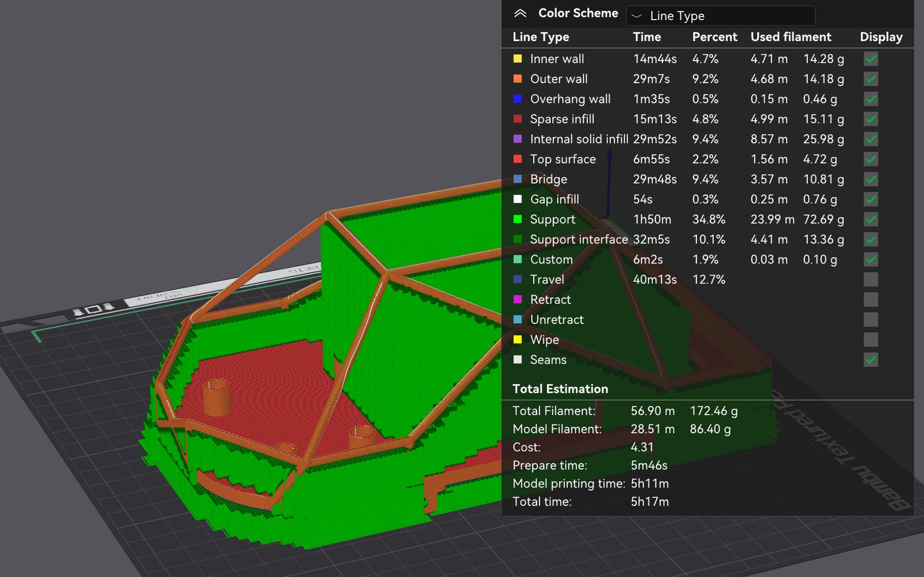The height and width of the screenshot is (577, 924).
Task: Click the orange Outer wall color swatch
Action: point(517,79)
